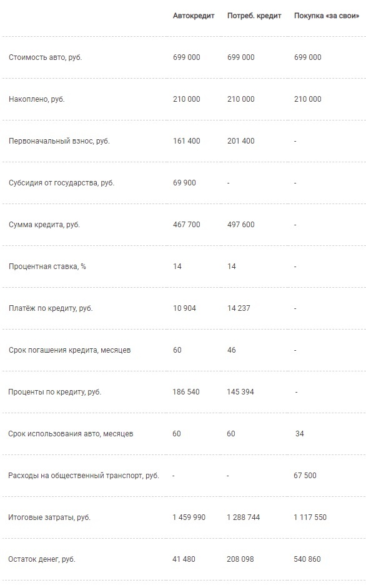
Task: Select the payment value 14 237
Action: tap(239, 308)
